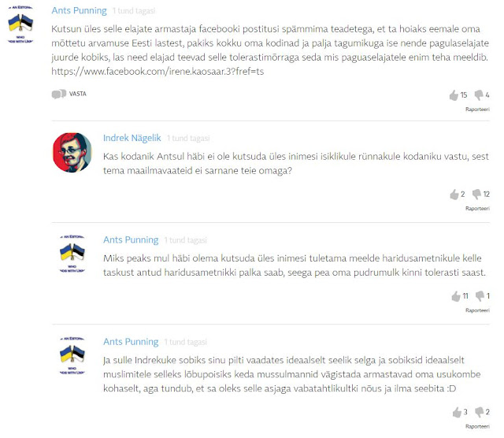
Task: Click Raporteeri under the haridusametnikule comment
Action: pos(477,310)
